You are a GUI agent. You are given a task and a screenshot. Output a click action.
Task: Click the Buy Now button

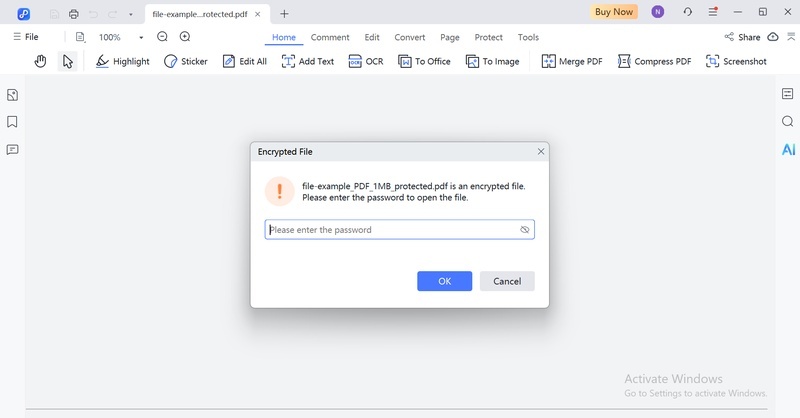click(614, 12)
